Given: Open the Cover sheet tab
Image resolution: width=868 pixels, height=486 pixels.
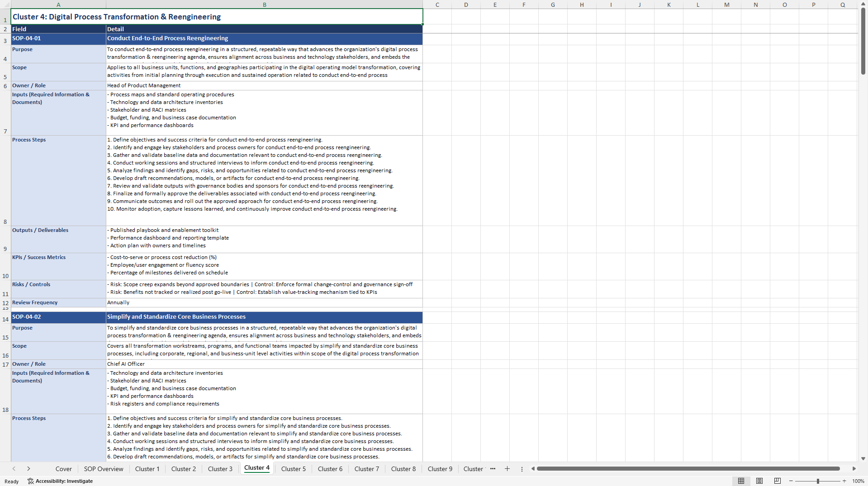Looking at the screenshot, I should [x=63, y=469].
